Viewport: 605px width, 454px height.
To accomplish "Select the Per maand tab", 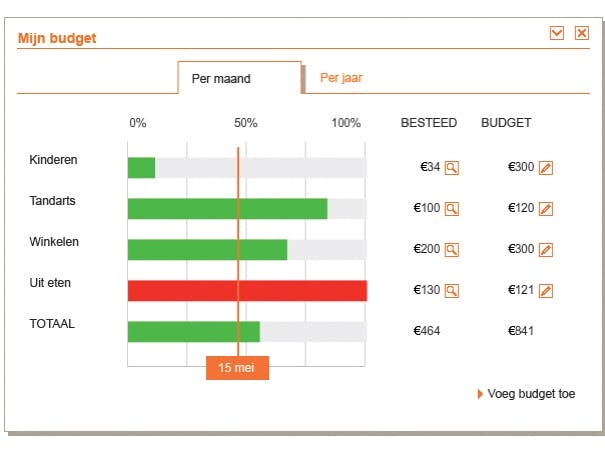I will [x=221, y=78].
